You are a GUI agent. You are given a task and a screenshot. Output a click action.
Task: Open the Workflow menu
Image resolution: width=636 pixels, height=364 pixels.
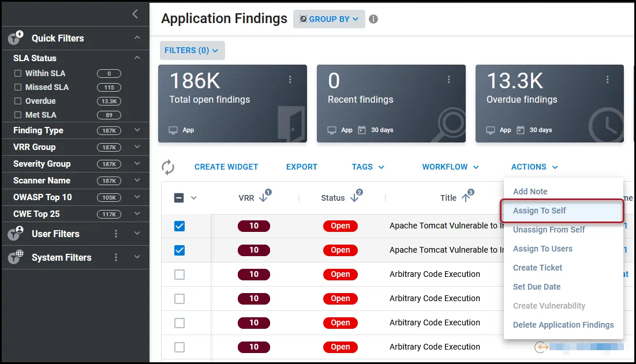pos(450,167)
